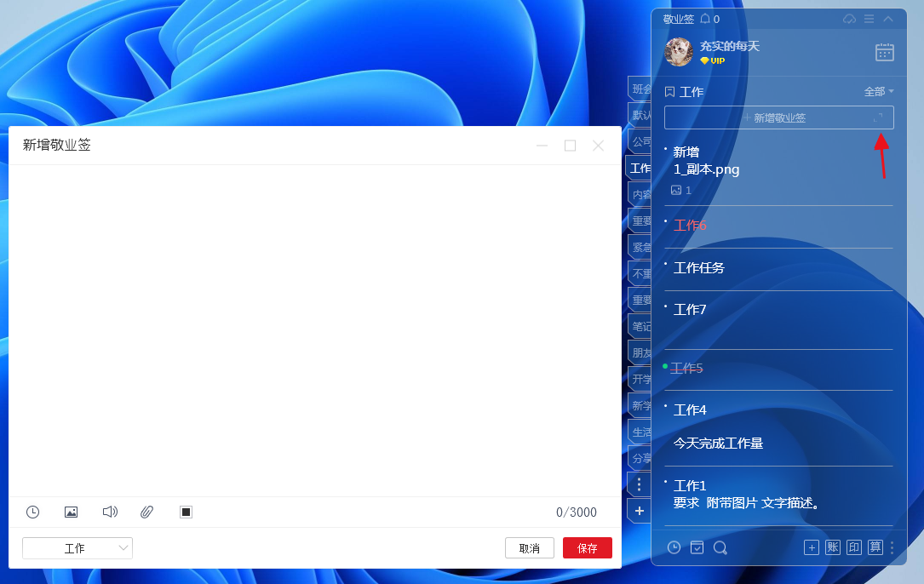Open the completed-items checkbox icon at the panel bottom

[697, 547]
